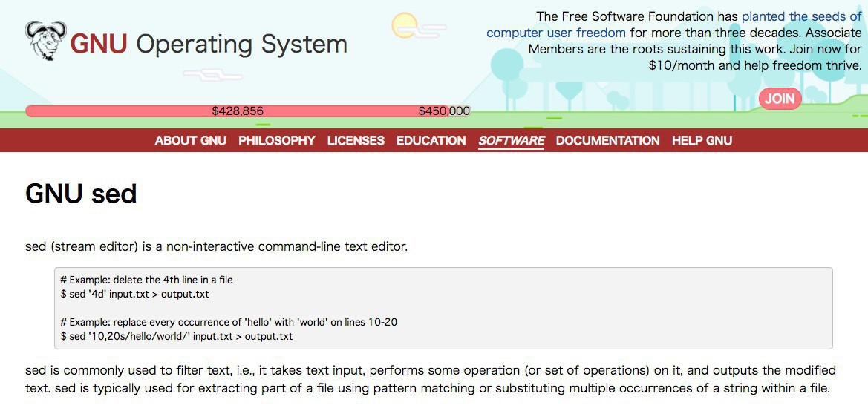Click the sed stream editor description sentence
Viewport: 868px width, 414px height.
pos(216,246)
